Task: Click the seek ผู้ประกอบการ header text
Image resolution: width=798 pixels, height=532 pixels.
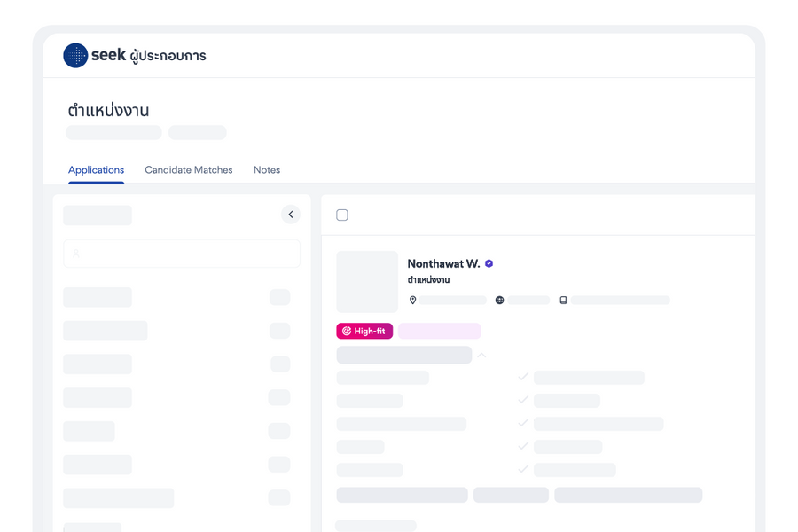Action: [149, 56]
